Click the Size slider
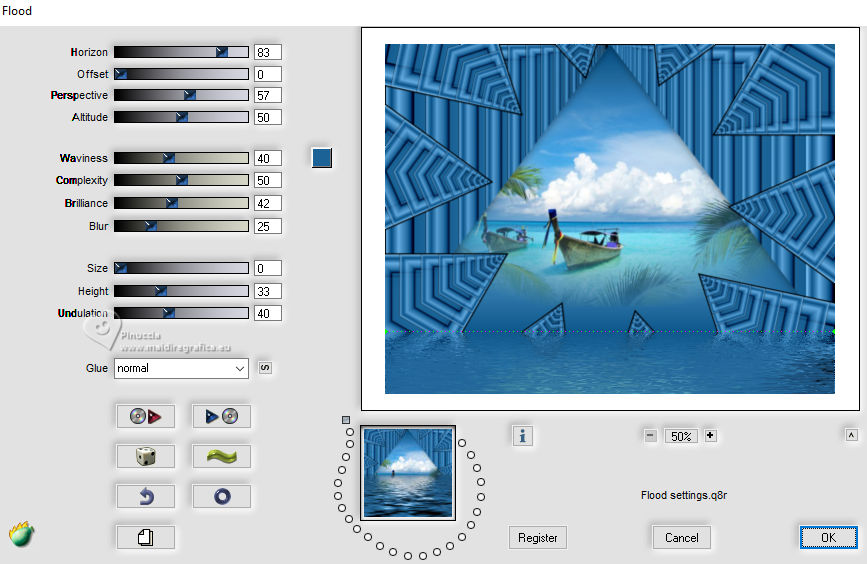This screenshot has height=564, width=867. 181,268
